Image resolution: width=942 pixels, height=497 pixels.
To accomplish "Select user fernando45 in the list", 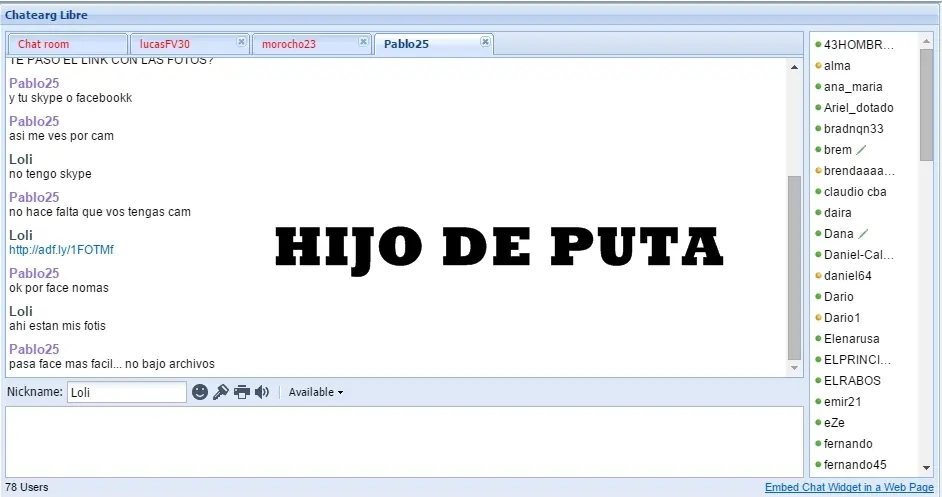I will coord(855,465).
